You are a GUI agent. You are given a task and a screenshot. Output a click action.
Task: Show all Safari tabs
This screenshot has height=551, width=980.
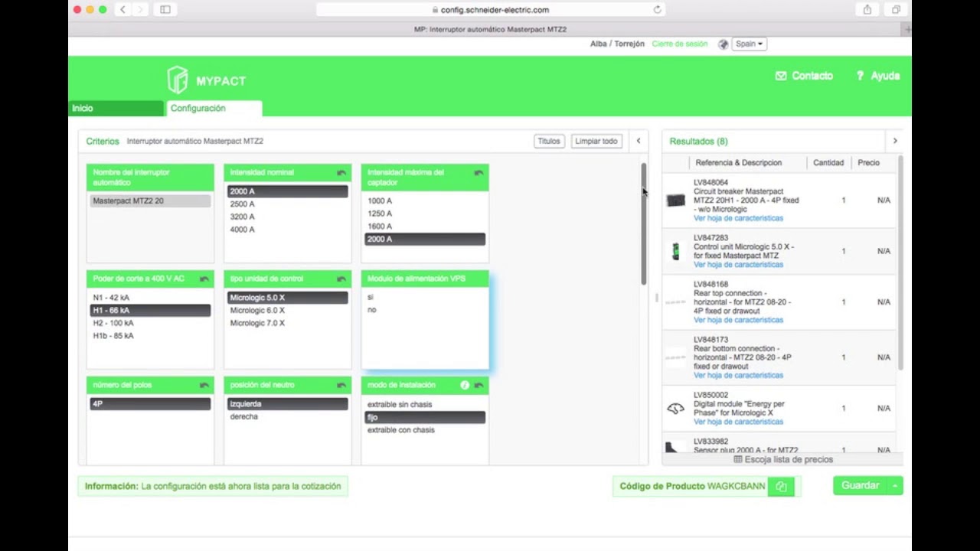click(x=895, y=10)
